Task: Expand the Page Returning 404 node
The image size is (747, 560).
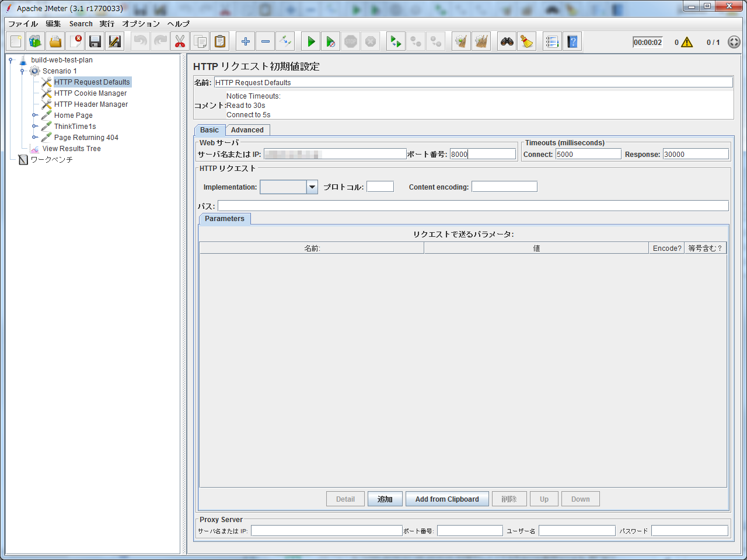Action: (34, 138)
